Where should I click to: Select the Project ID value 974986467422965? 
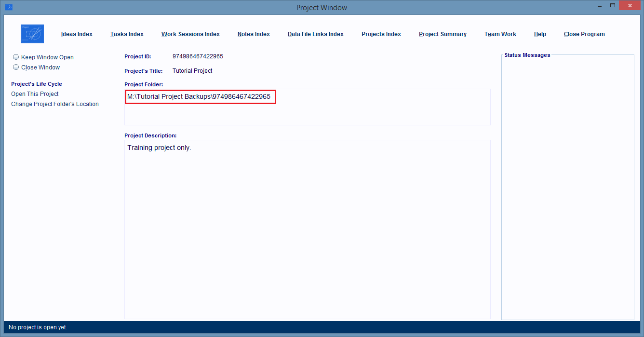pyautogui.click(x=198, y=56)
